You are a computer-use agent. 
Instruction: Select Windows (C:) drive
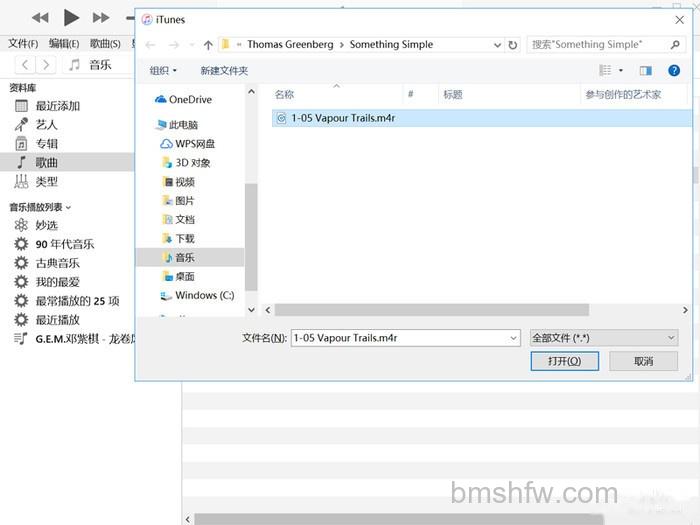point(197,296)
